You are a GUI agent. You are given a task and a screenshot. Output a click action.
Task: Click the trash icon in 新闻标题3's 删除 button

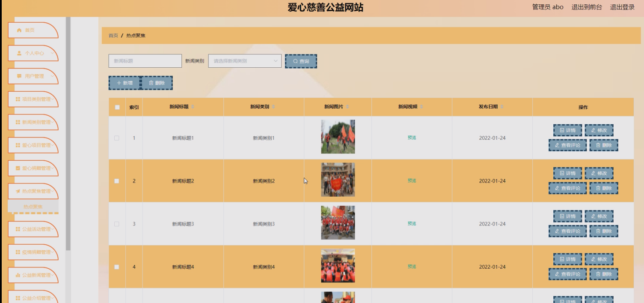(598, 231)
